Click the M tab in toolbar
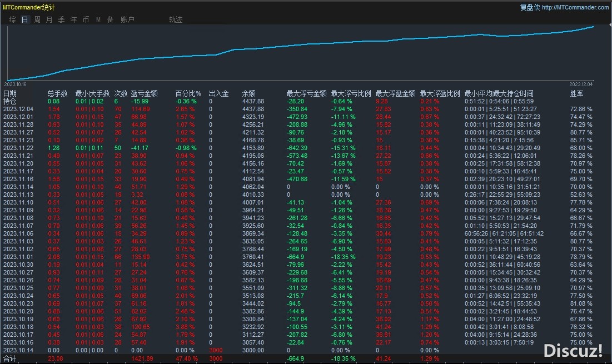The image size is (612, 364). 98,19
